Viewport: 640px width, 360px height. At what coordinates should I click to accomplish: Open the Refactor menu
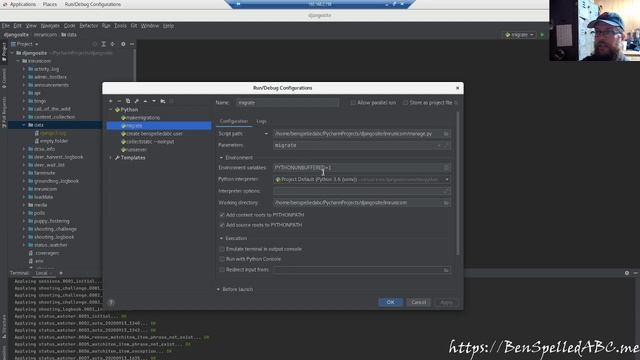pos(89,26)
